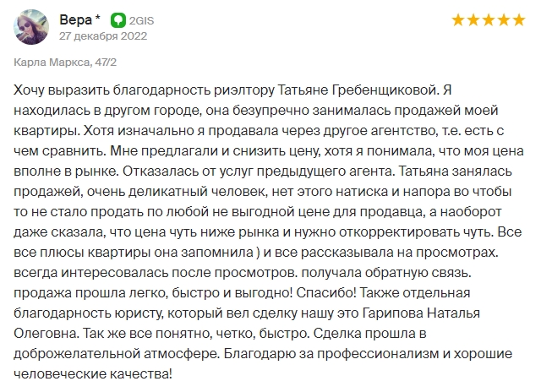Select the fifth rating star
The image size is (541, 392).
point(518,20)
